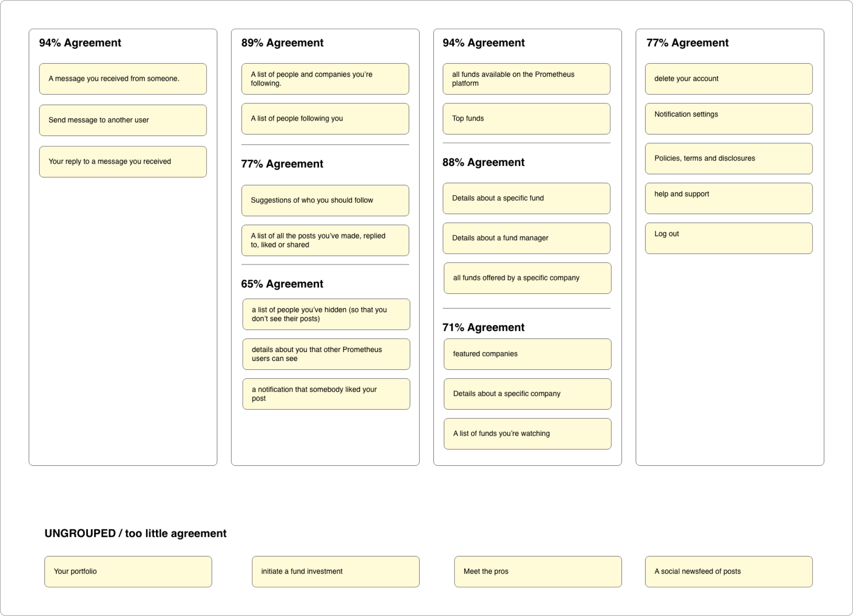
Task: Select 'A list of funds you're watching' card
Action: [527, 434]
